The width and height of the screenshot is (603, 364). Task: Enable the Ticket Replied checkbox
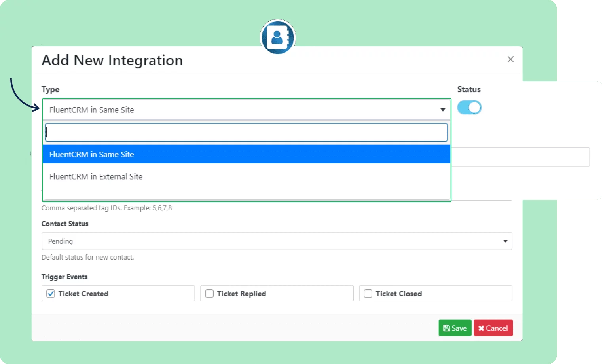(x=209, y=294)
